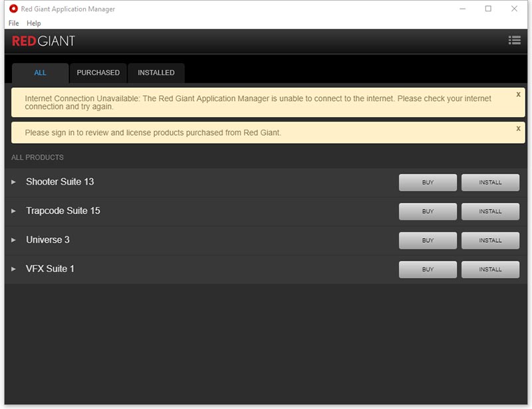Expand the VFX Suite 1 row
The height and width of the screenshot is (409, 532).
(x=13, y=269)
